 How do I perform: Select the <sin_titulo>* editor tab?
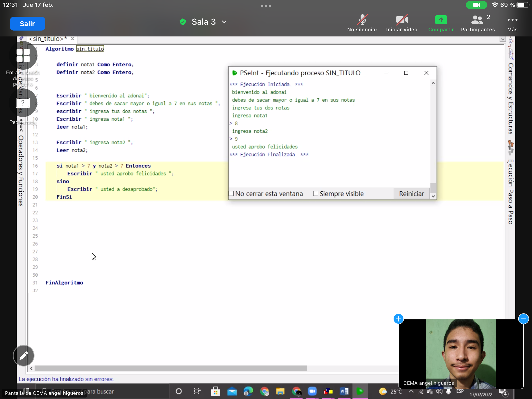pos(48,39)
